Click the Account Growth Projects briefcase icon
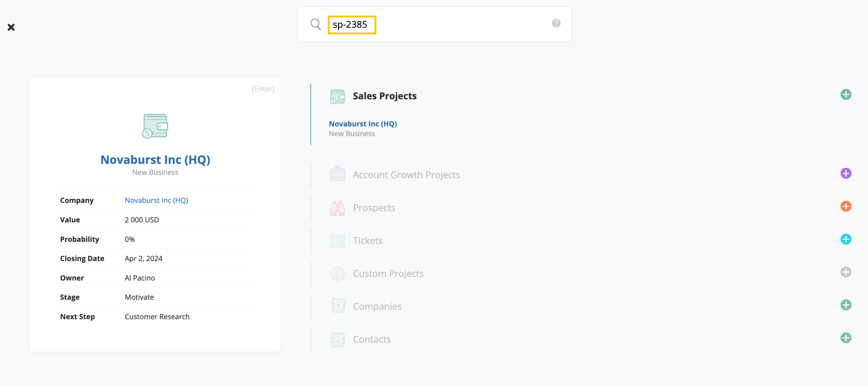The image size is (868, 385). [337, 174]
